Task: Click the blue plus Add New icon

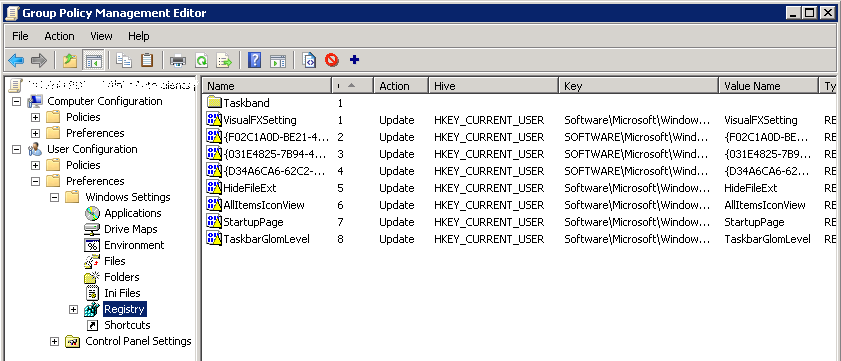Action: point(354,60)
